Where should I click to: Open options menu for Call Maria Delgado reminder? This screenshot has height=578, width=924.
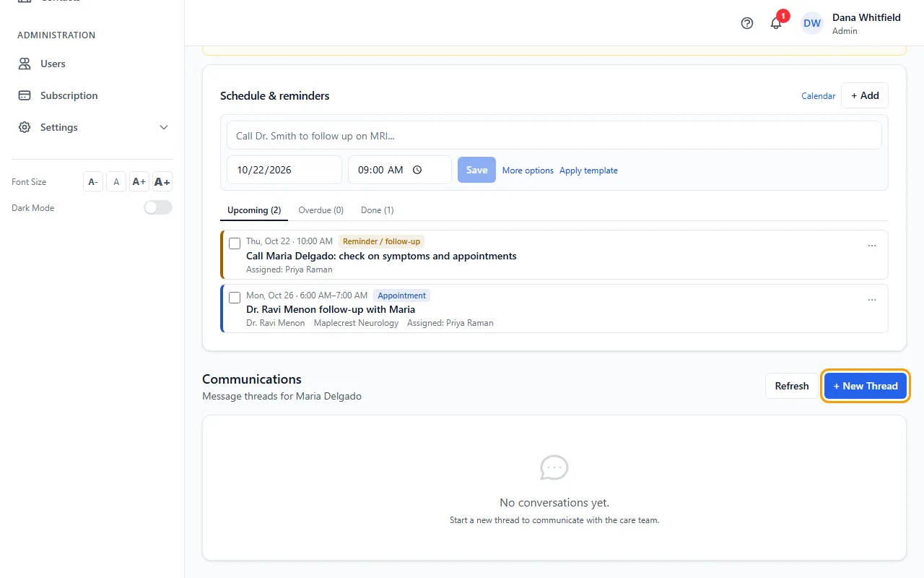[872, 246]
